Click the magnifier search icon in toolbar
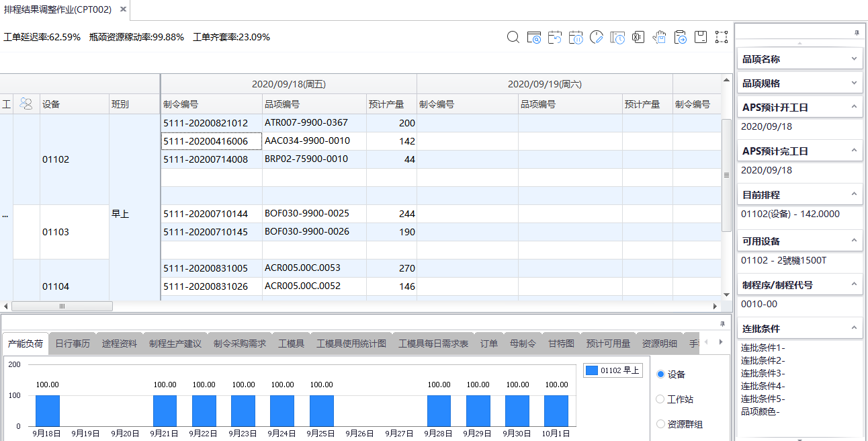868x441 pixels. pyautogui.click(x=513, y=38)
